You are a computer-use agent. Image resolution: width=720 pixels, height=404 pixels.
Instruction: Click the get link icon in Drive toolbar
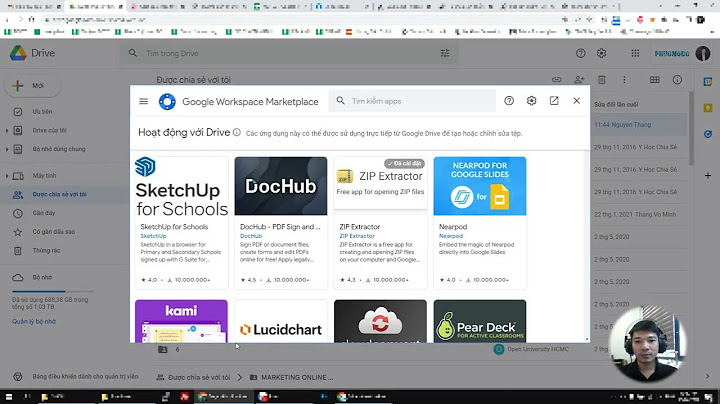click(557, 80)
